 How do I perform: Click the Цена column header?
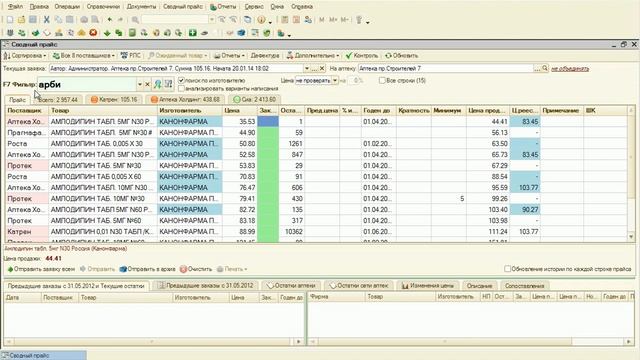pyautogui.click(x=240, y=110)
